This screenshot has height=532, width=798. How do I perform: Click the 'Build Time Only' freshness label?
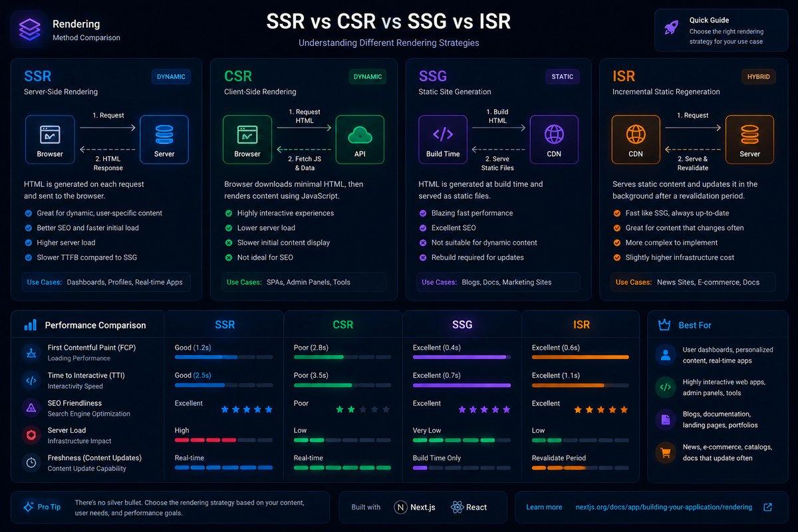pyautogui.click(x=437, y=458)
